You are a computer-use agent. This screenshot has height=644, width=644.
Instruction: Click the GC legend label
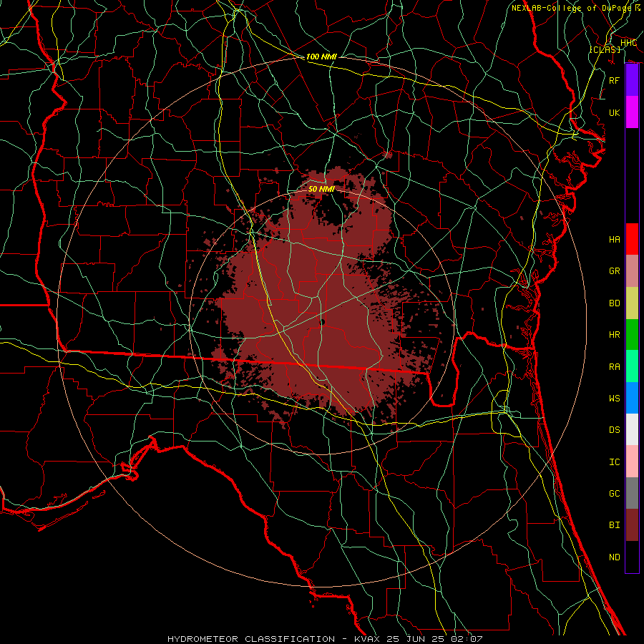click(x=615, y=494)
